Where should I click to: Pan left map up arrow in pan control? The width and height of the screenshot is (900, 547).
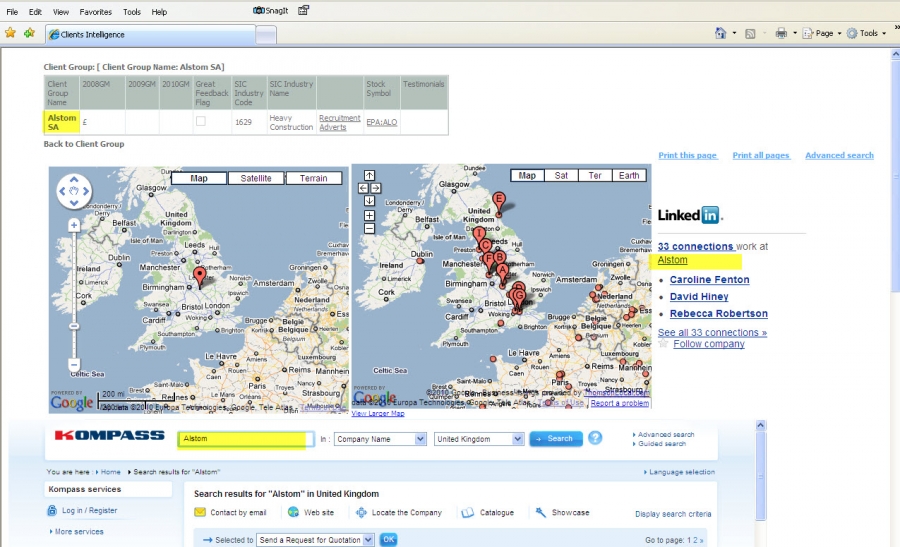[74, 179]
